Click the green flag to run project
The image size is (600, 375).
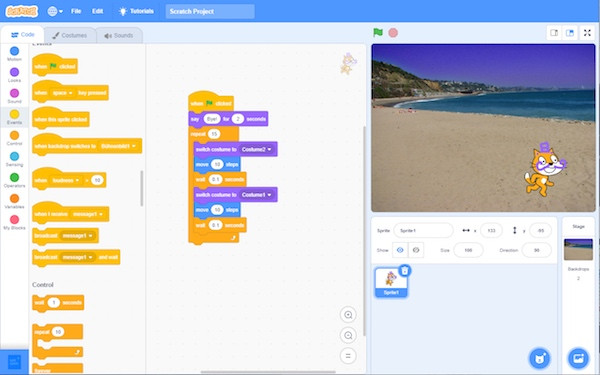click(x=378, y=33)
